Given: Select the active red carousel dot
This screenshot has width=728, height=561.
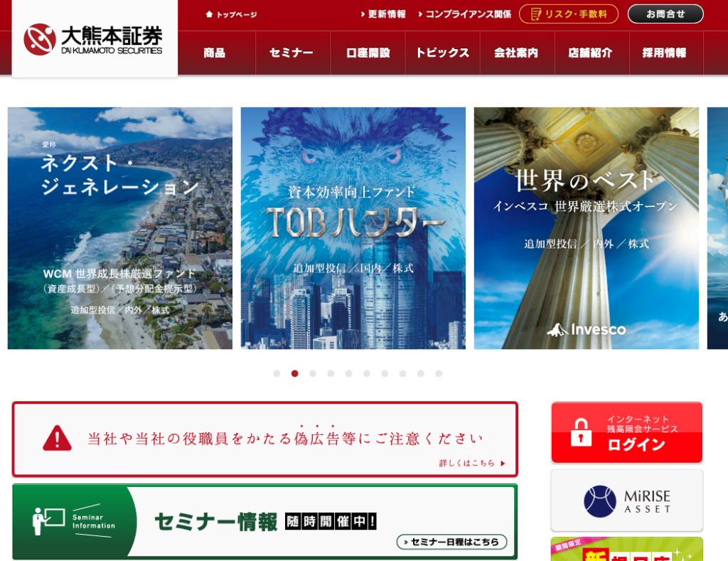Looking at the screenshot, I should 295,373.
